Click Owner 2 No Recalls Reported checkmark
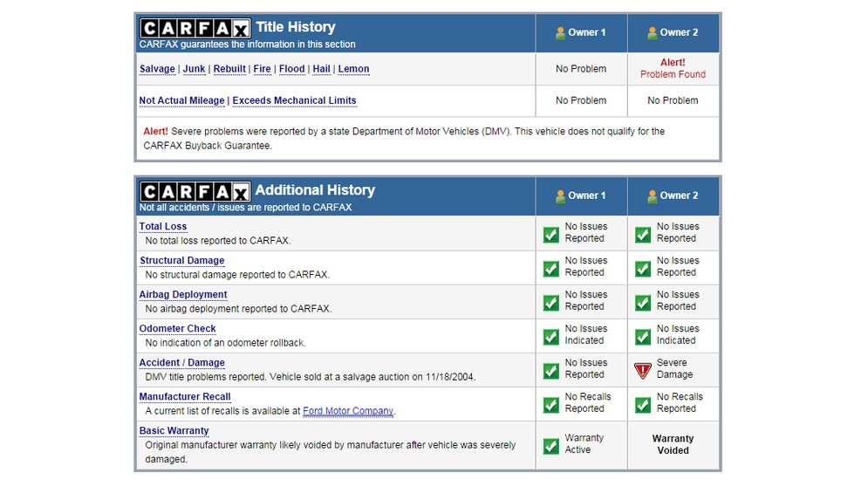Viewport: 868px width, 480px height. coord(643,404)
